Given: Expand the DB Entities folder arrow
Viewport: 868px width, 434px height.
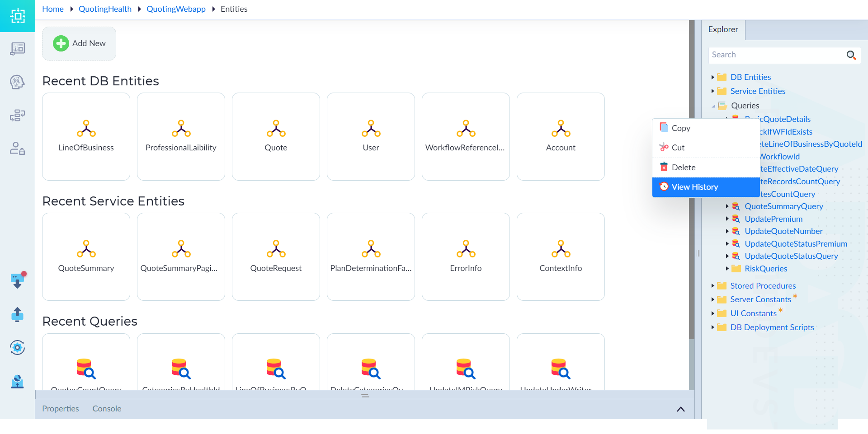Looking at the screenshot, I should point(712,77).
